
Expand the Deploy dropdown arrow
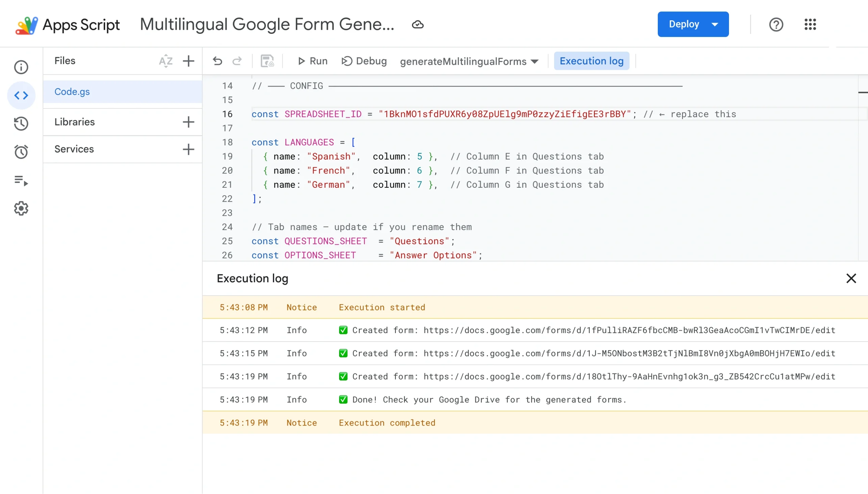click(715, 24)
